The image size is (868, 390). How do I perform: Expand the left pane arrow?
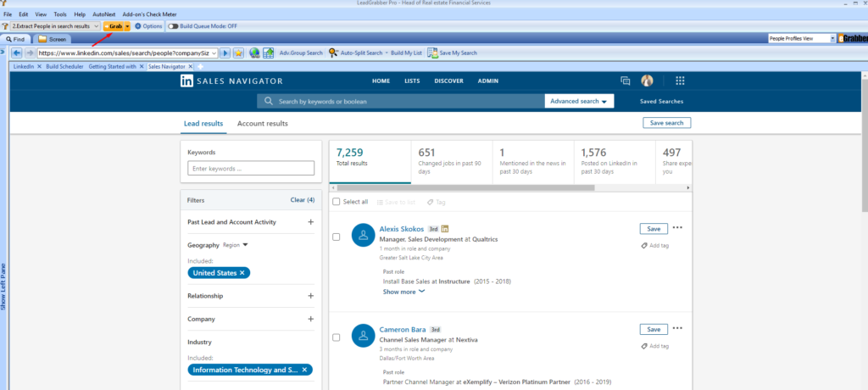click(3, 52)
